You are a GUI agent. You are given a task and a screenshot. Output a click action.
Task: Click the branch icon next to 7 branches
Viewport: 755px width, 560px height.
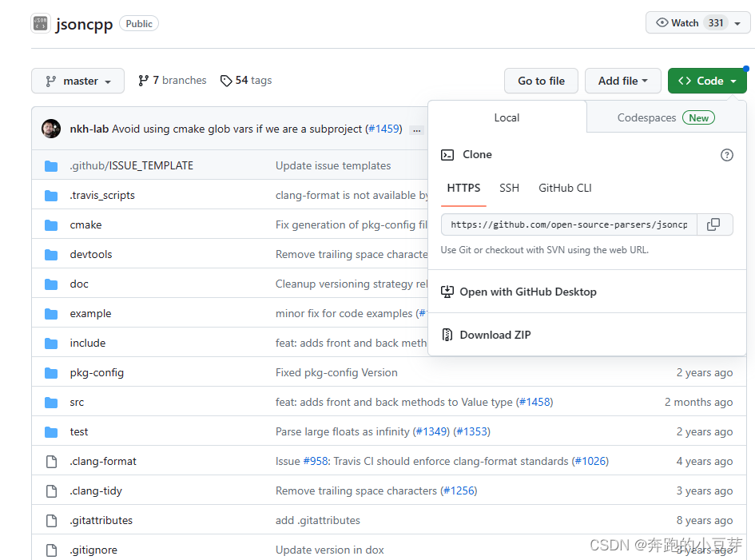click(x=142, y=80)
